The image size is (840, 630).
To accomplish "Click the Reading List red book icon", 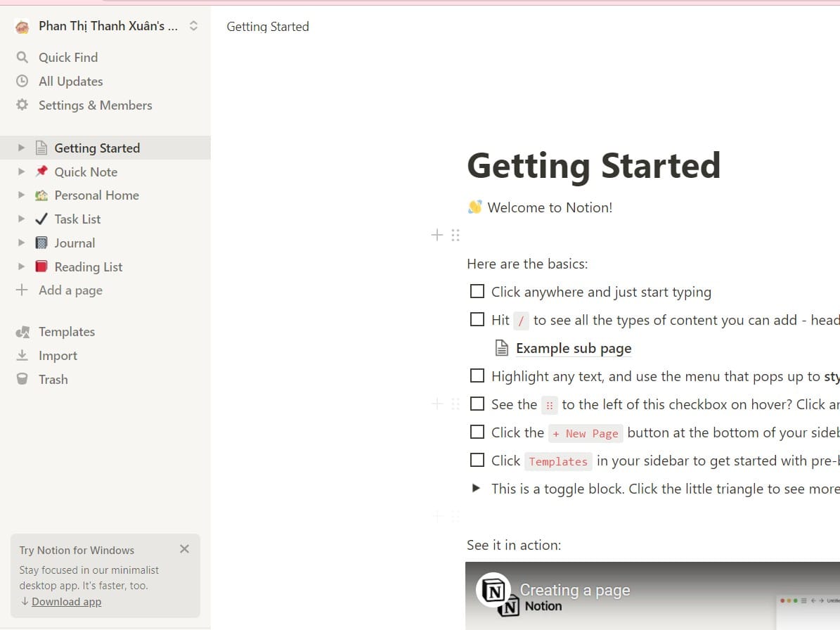I will [x=41, y=266].
